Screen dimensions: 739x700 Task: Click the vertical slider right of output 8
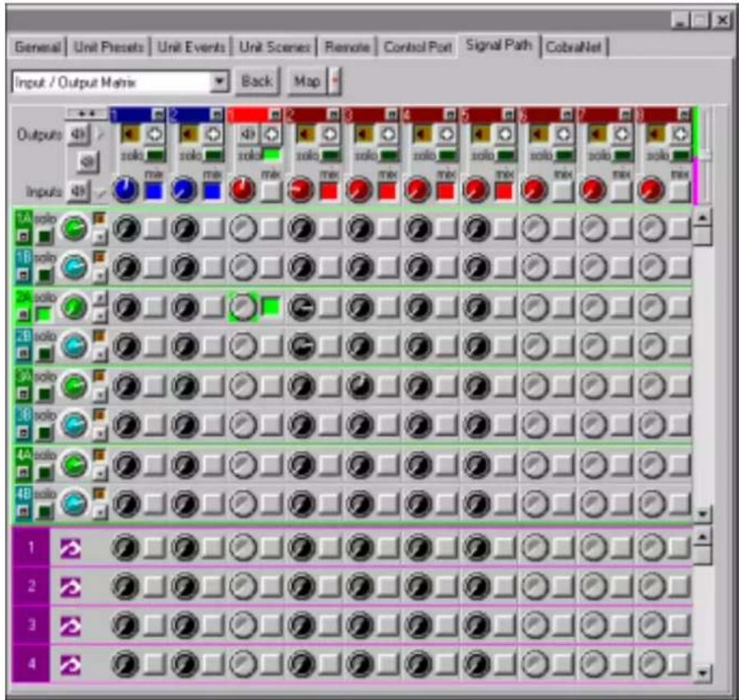click(705, 154)
